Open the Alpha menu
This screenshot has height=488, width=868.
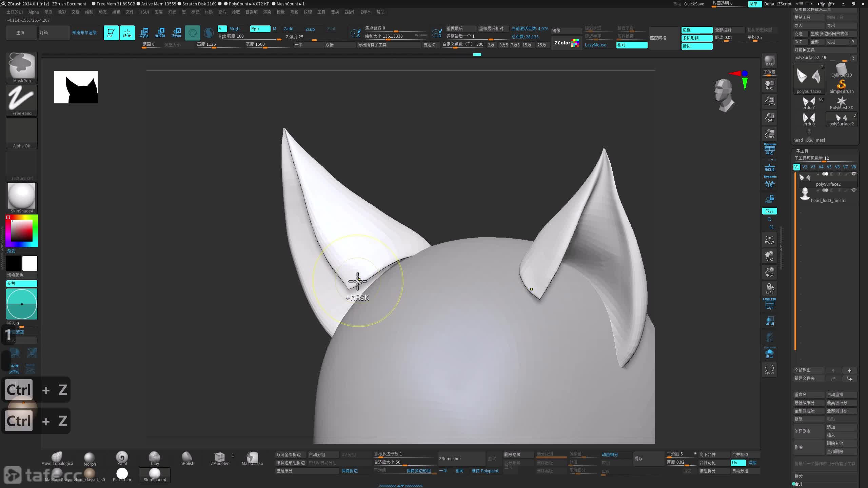[34, 12]
